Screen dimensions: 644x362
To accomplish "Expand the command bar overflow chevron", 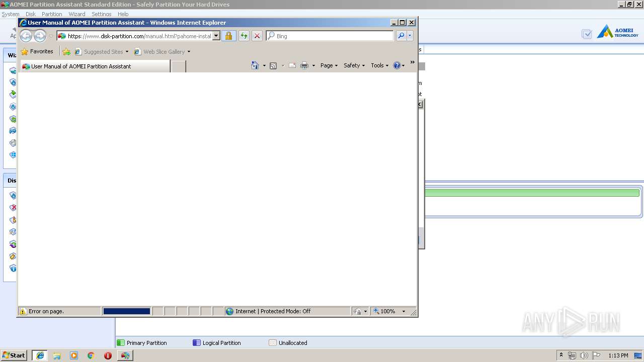I will click(x=413, y=62).
